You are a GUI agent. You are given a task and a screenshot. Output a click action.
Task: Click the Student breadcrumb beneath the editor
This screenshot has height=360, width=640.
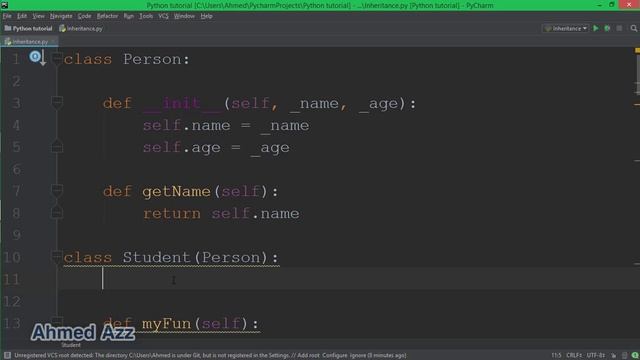point(71,345)
